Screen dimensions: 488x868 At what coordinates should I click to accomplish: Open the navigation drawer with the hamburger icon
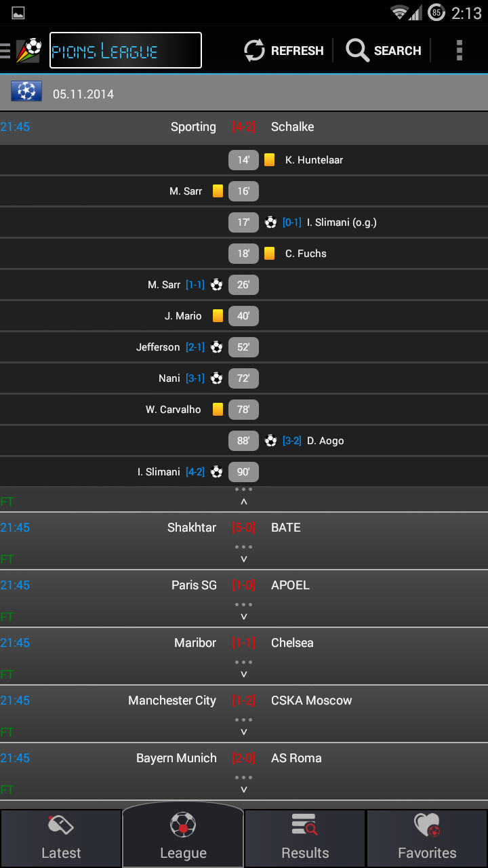7,50
